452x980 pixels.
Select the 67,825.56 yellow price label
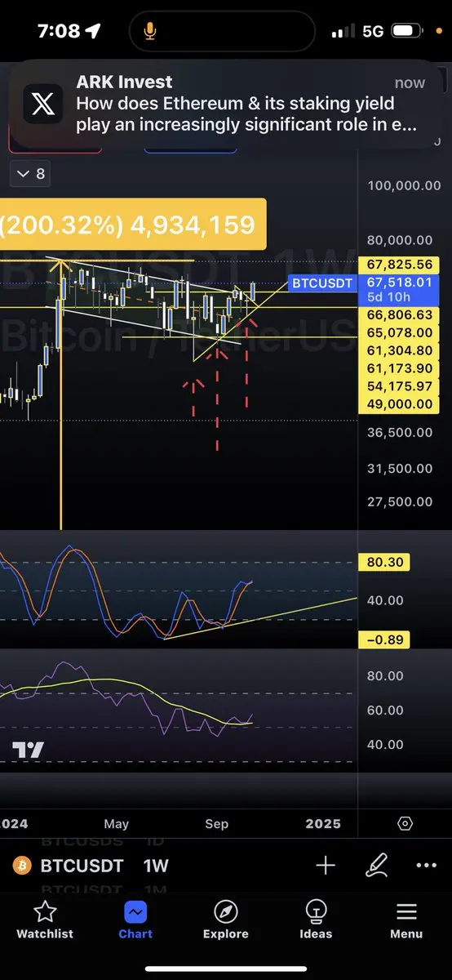399,265
